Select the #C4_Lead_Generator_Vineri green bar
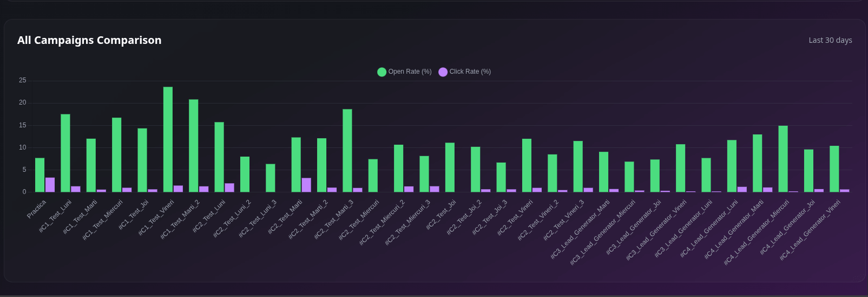This screenshot has width=868, height=297. click(834, 169)
